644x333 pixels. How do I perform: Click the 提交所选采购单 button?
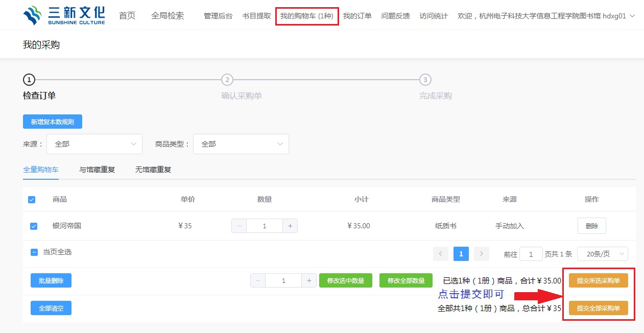tap(598, 280)
